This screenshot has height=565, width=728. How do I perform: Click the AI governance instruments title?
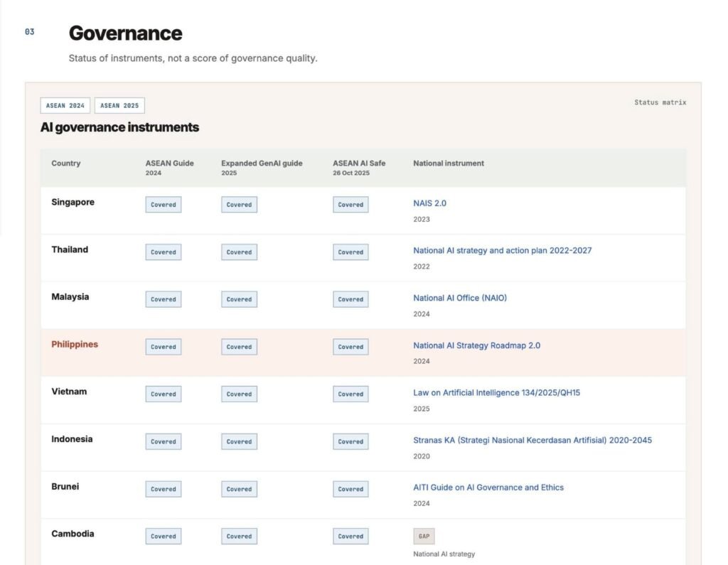[x=119, y=127]
